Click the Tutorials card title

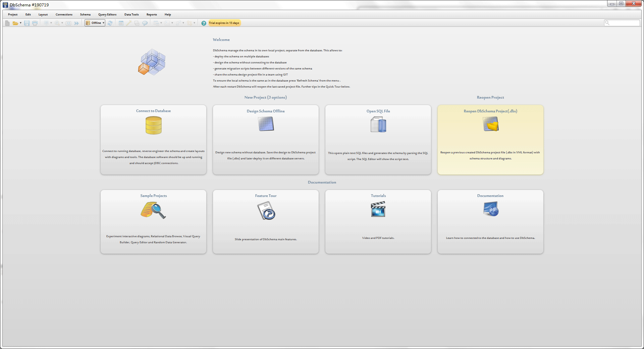[x=378, y=196]
